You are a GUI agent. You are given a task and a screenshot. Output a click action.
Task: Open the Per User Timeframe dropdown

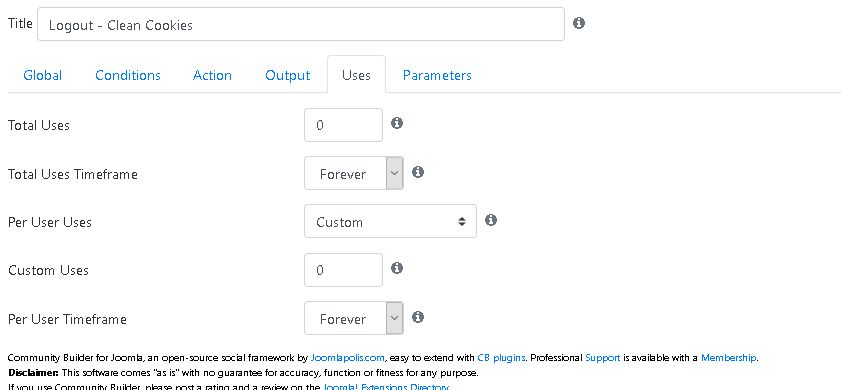point(353,318)
